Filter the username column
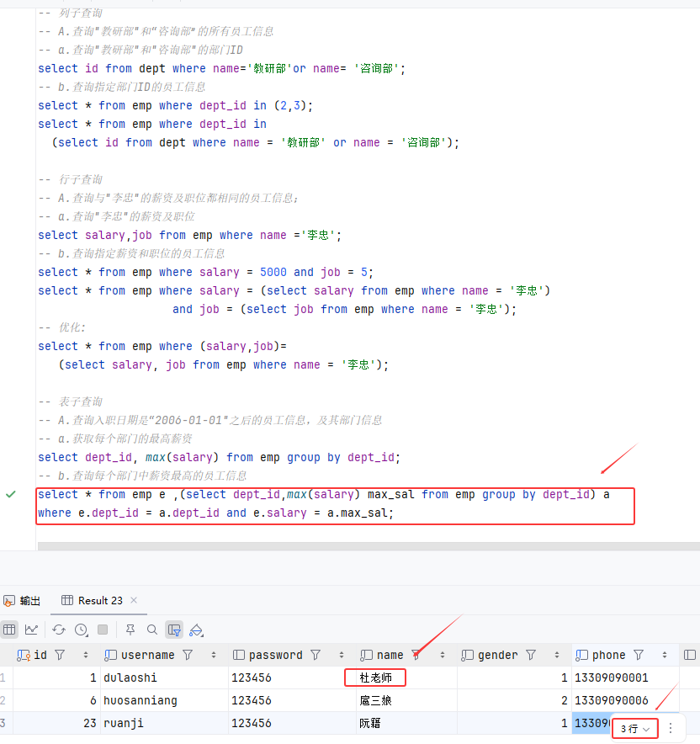 pos(188,655)
